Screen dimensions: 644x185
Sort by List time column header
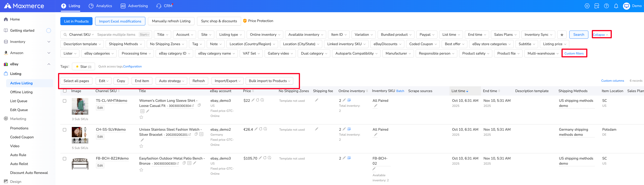(460, 91)
